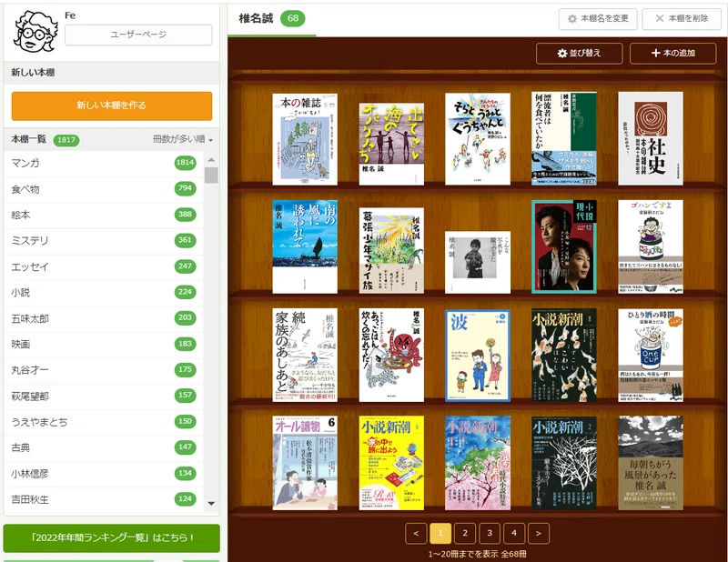
Task: Go to page 2
Action: pos(465,533)
